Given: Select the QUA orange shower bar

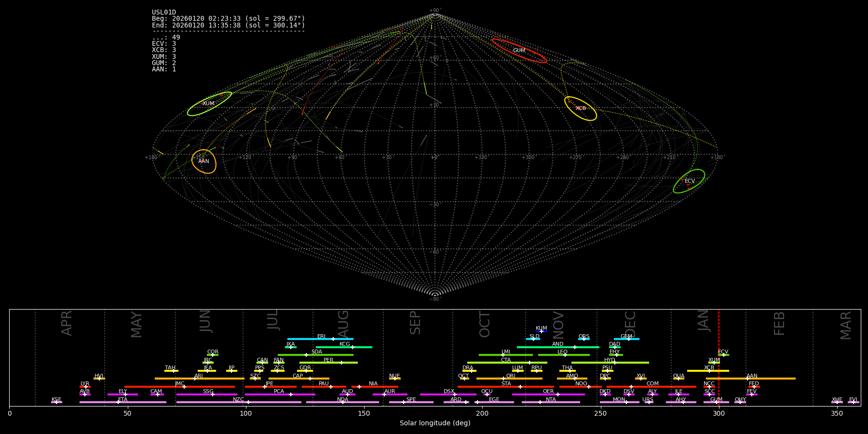Looking at the screenshot, I should click(x=678, y=379).
